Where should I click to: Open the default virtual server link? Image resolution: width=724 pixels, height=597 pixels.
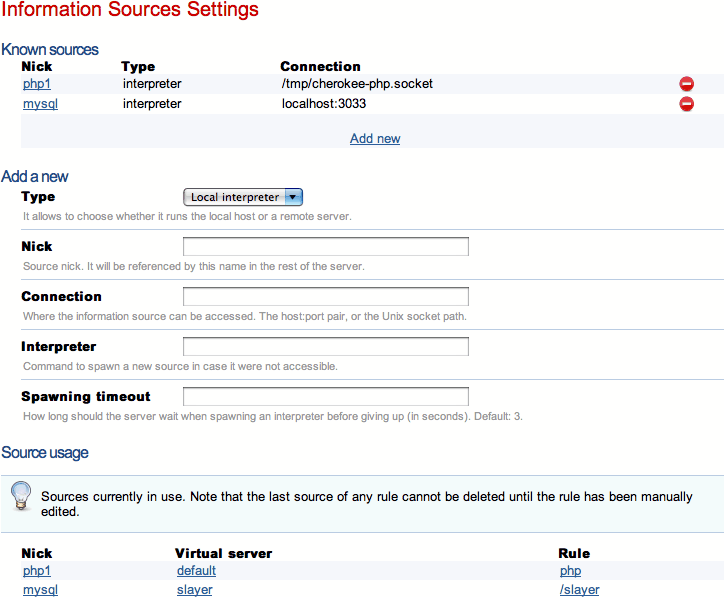point(196,571)
